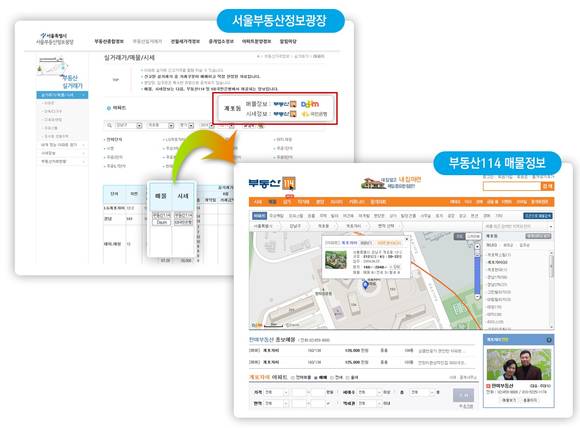580x428 pixels.
Task: Check the 전체매물 checkbox
Action: coord(293,377)
